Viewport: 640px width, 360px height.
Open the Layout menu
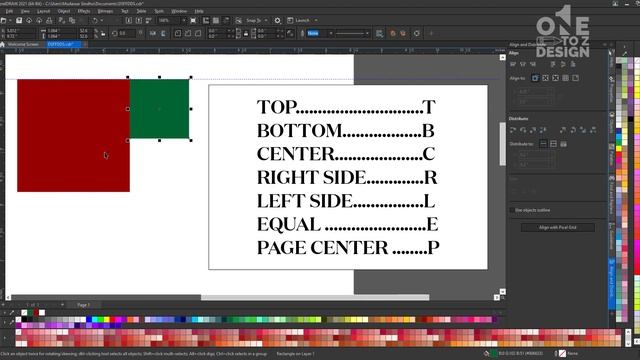click(x=44, y=11)
